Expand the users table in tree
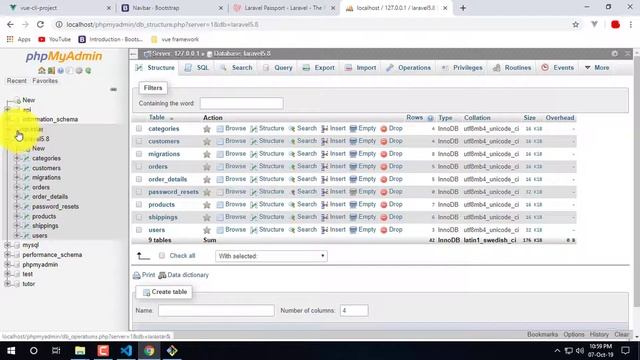The width and height of the screenshot is (640, 360). coord(17,236)
